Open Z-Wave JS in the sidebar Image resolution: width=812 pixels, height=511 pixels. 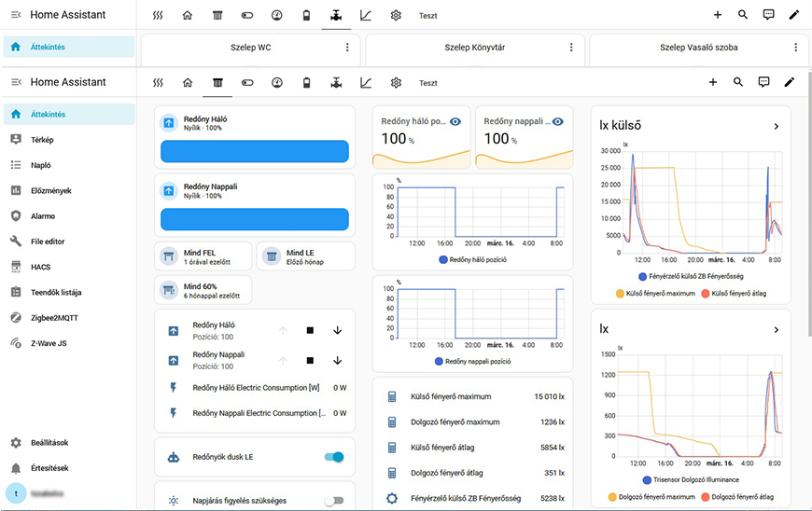point(50,343)
